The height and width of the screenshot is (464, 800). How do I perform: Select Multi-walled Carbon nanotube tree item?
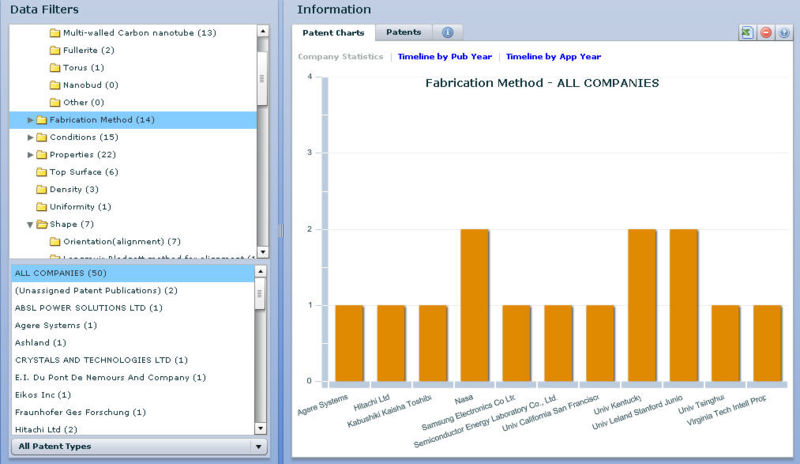tap(138, 33)
